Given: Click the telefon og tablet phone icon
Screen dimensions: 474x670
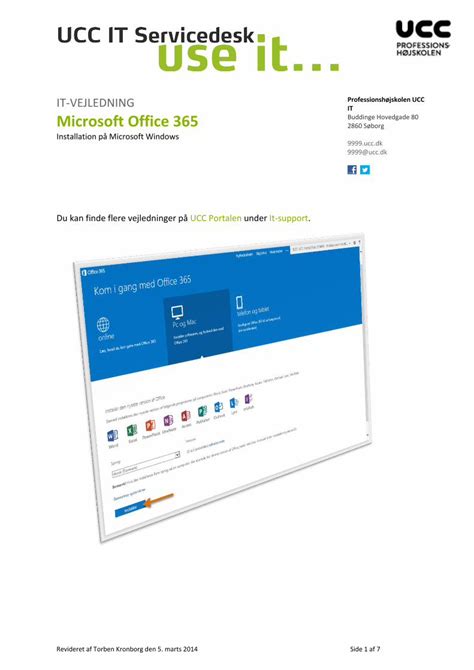Looking at the screenshot, I should coord(239,303).
